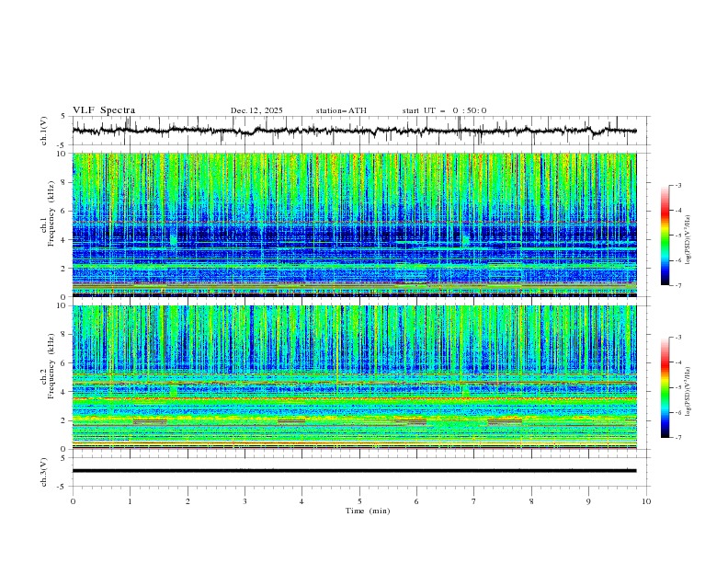Click the 'ch.3(V)' waveform axis label

coord(44,472)
